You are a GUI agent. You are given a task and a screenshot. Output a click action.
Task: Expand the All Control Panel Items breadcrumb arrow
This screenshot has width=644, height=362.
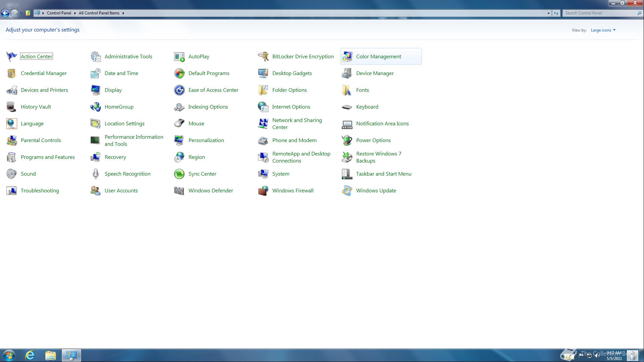tap(123, 13)
